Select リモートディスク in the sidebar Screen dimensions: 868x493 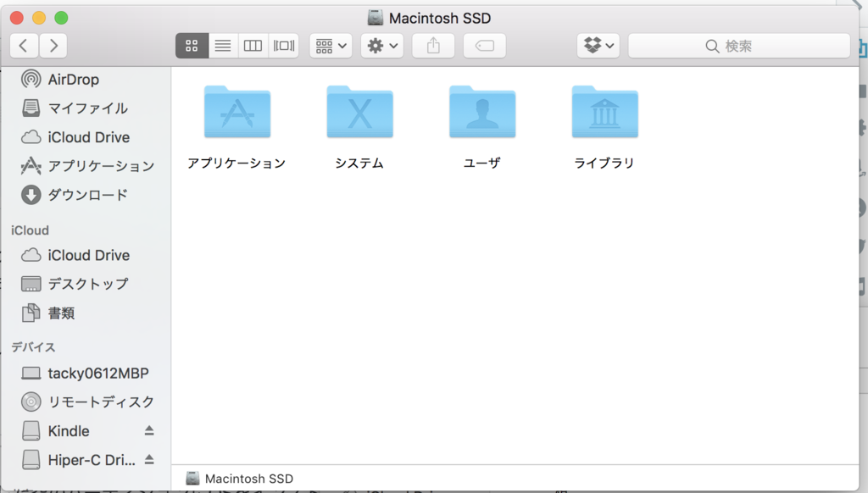(x=87, y=402)
